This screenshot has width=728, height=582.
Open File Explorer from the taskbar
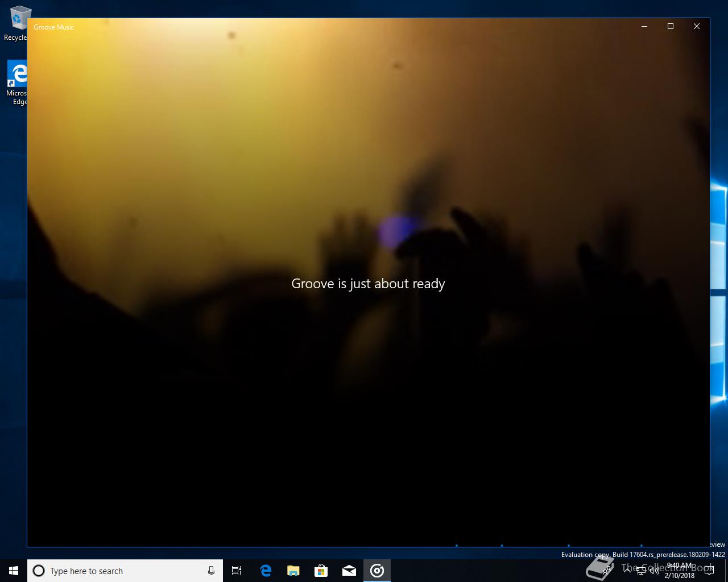[x=293, y=571]
